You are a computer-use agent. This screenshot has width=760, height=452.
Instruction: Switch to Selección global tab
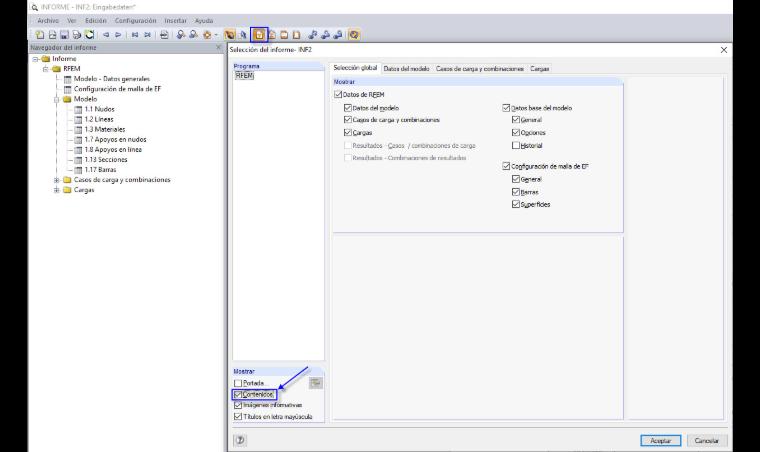pos(355,68)
